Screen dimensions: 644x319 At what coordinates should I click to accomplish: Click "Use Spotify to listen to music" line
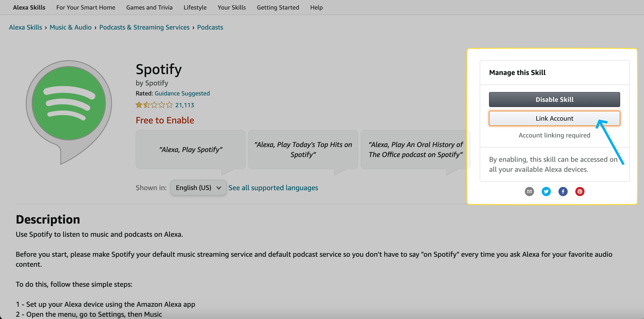point(99,234)
